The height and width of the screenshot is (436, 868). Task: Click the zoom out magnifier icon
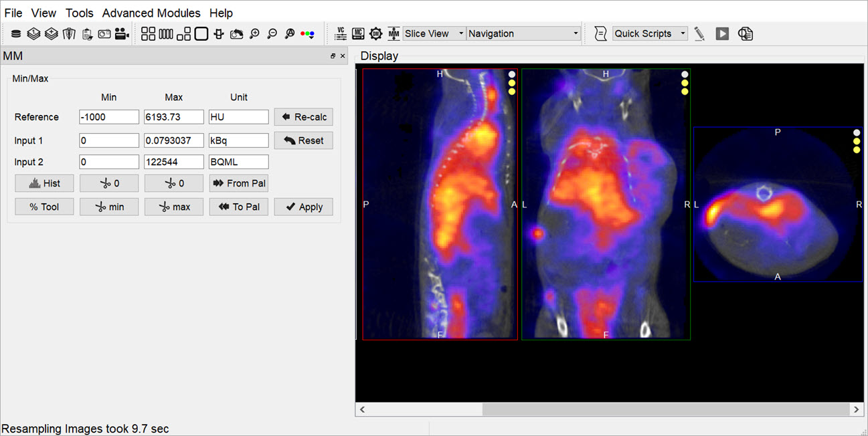(x=272, y=33)
